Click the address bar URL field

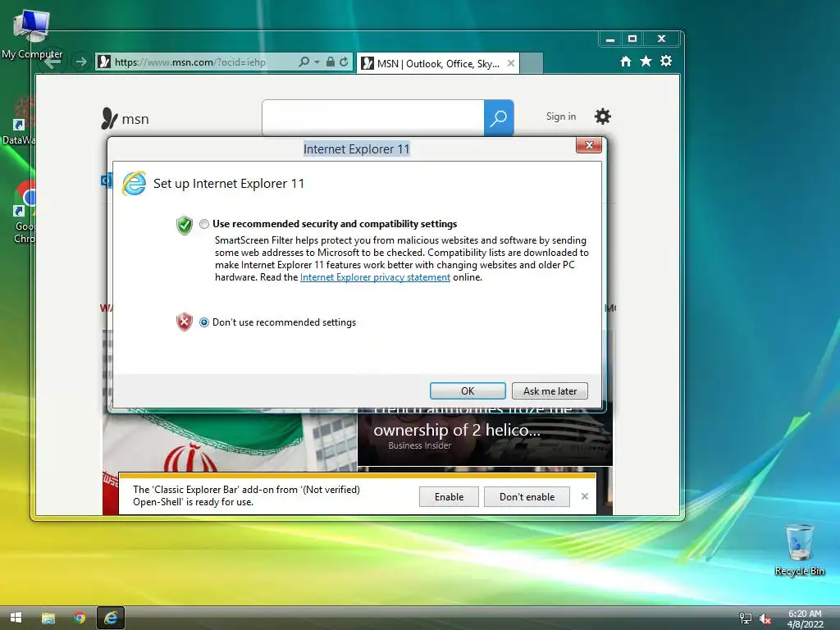pos(195,62)
